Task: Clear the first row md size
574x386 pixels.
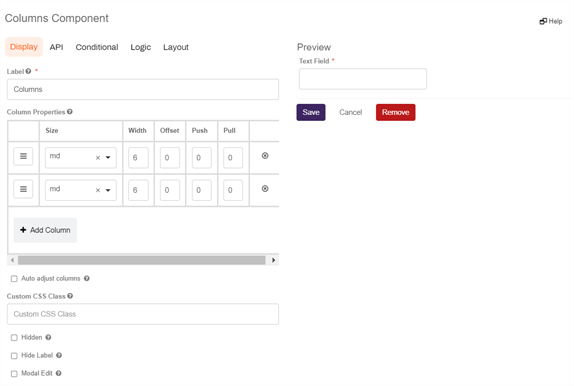Action: pyautogui.click(x=98, y=158)
